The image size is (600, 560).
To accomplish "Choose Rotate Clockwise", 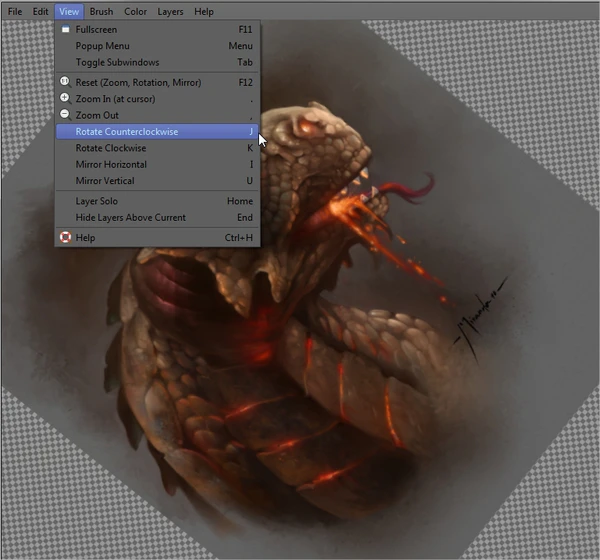I will 111,148.
